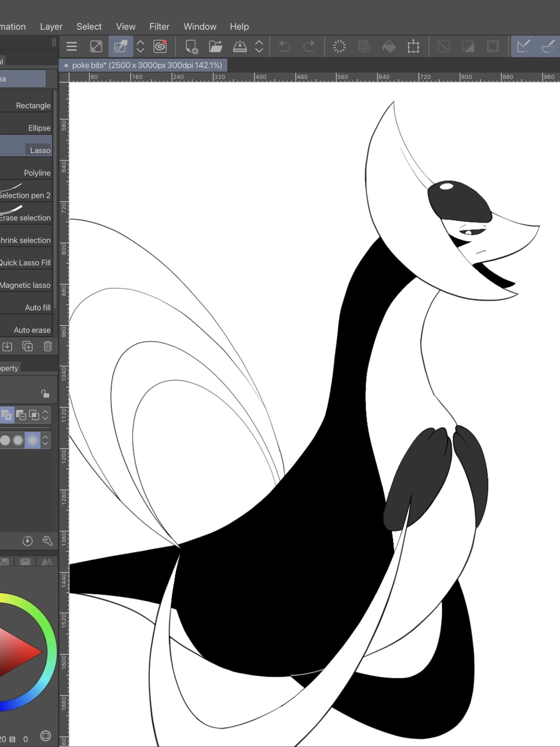560x747 pixels.
Task: Click the hamburger menu icon
Action: (x=71, y=47)
